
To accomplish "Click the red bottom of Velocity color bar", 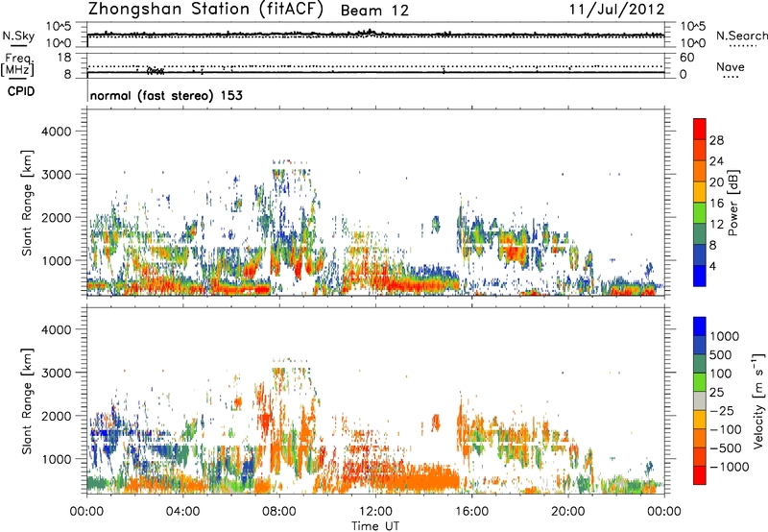I will (700, 475).
